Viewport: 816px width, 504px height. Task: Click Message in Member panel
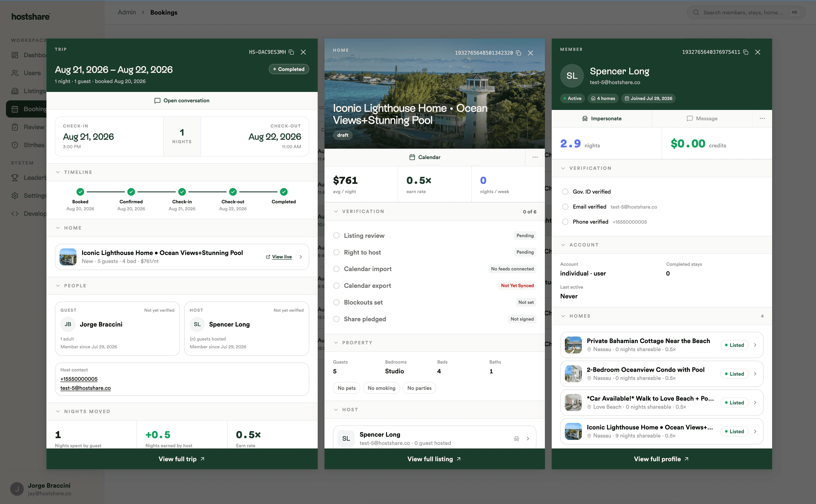tap(702, 118)
